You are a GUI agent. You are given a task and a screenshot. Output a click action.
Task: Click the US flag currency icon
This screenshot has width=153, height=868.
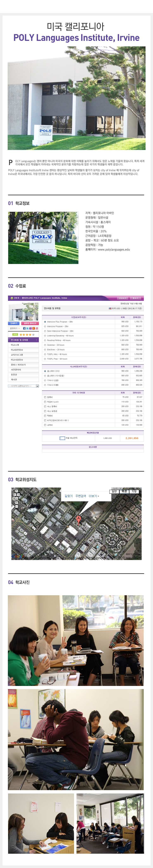pyautogui.click(x=110, y=308)
